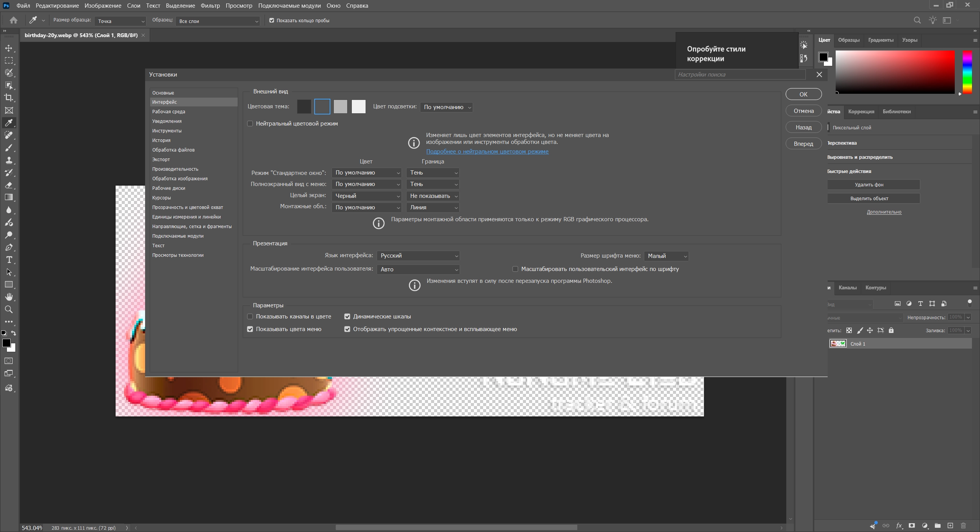Image resolution: width=980 pixels, height=532 pixels.
Task: Switch to 'Библиотеки' panel tab
Action: coord(897,111)
